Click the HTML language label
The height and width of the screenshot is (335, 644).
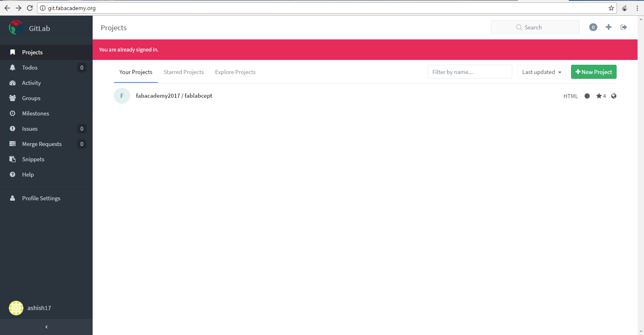point(571,96)
